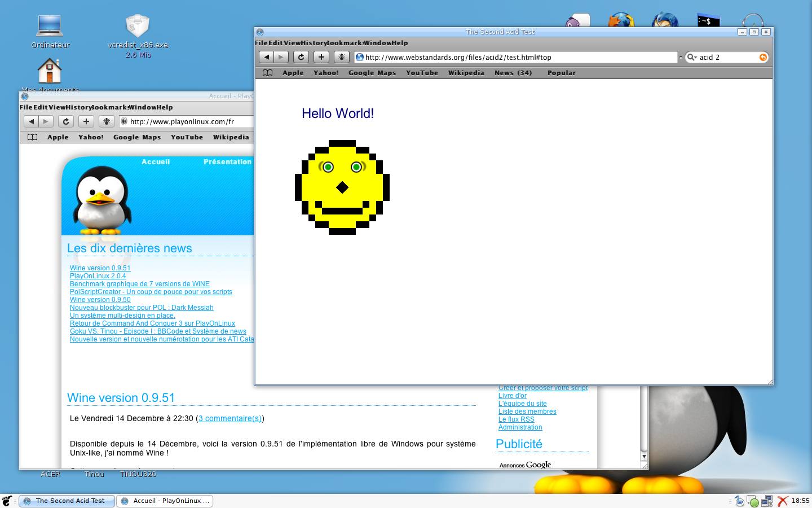Screen dimensions: 812x508
Task: Click the bug report icon in Acid Test toolbar
Action: point(341,57)
